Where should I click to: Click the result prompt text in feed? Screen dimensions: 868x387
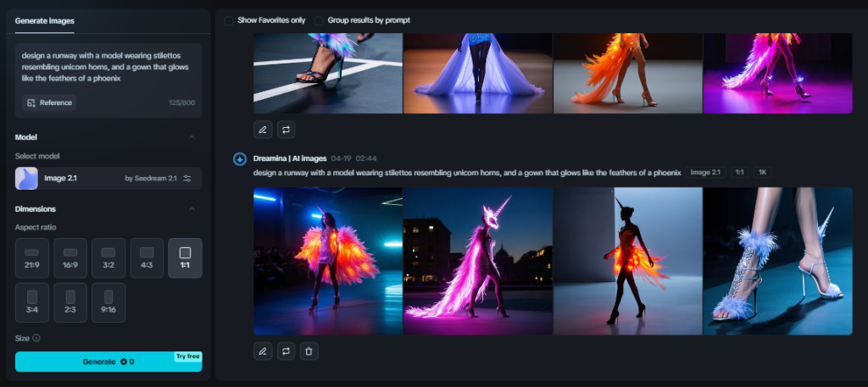(467, 173)
